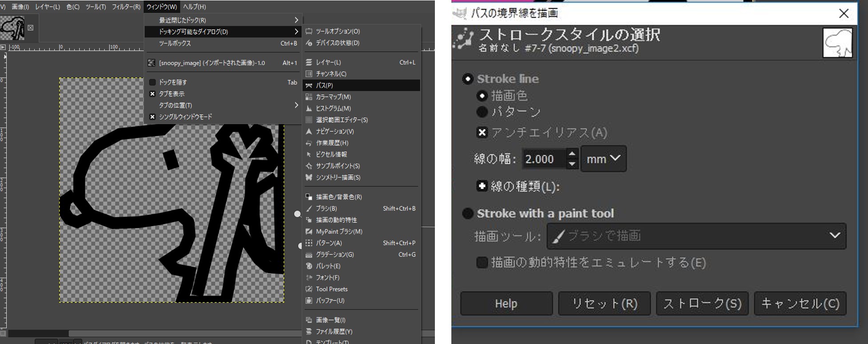Open フィルター(R) menu
The height and width of the screenshot is (344, 868).
[x=126, y=7]
